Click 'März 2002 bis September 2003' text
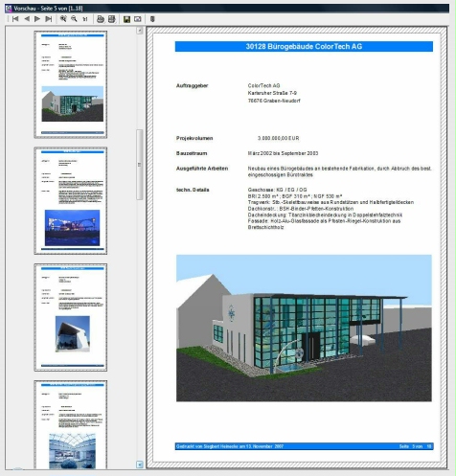456x476 pixels. coord(283,153)
